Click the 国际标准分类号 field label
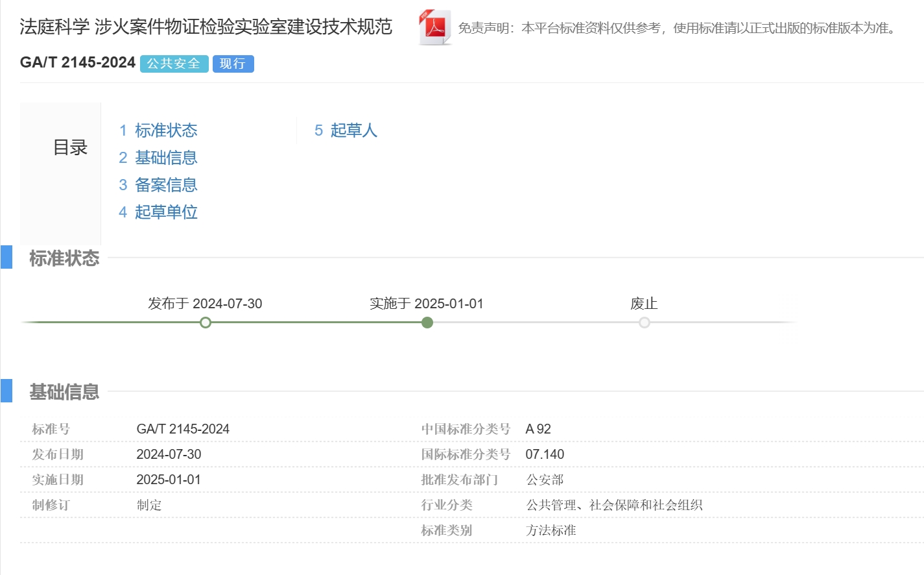The width and height of the screenshot is (924, 575). (466, 454)
